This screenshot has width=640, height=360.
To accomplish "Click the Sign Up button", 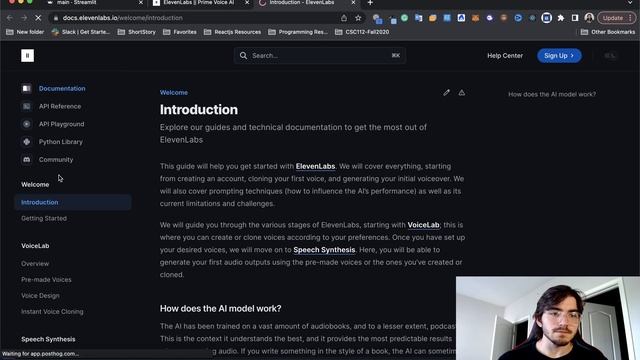I will tap(559, 56).
